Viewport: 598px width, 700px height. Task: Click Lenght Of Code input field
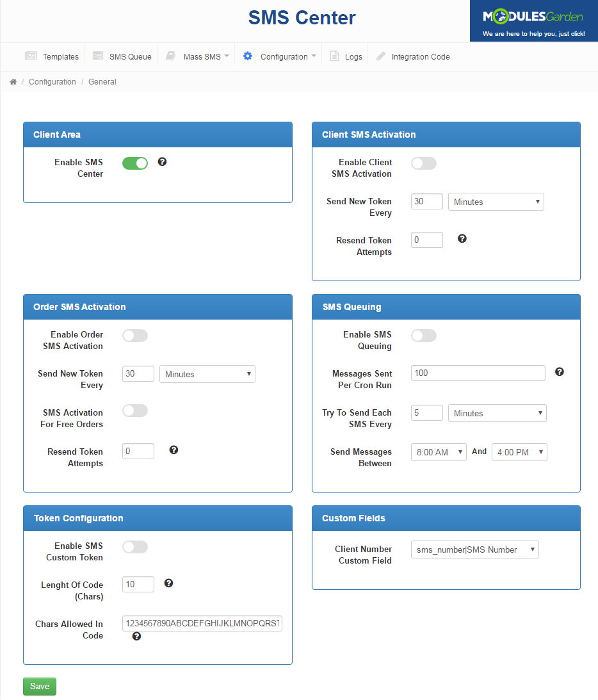tap(138, 584)
